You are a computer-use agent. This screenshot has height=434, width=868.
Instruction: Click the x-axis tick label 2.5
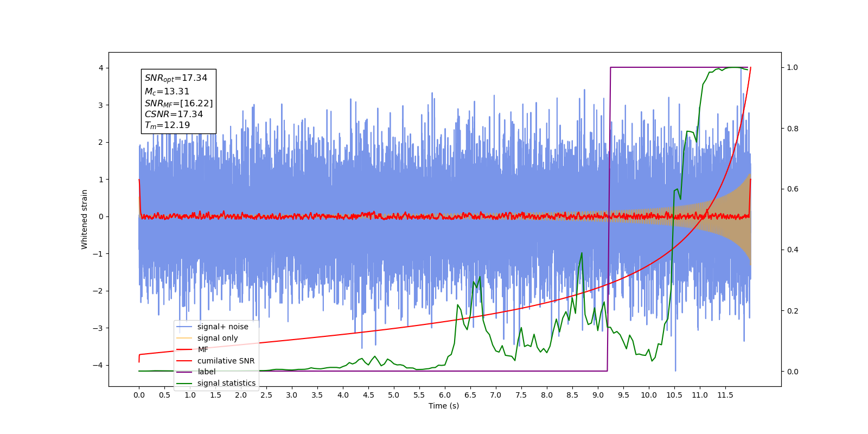[266, 395]
